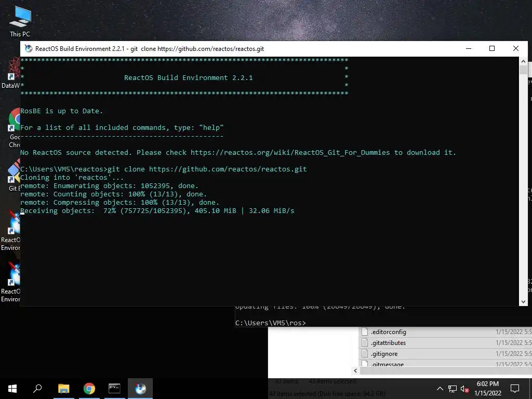The height and width of the screenshot is (399, 532).
Task: Click the .gitignore file icon
Action: [x=365, y=353]
